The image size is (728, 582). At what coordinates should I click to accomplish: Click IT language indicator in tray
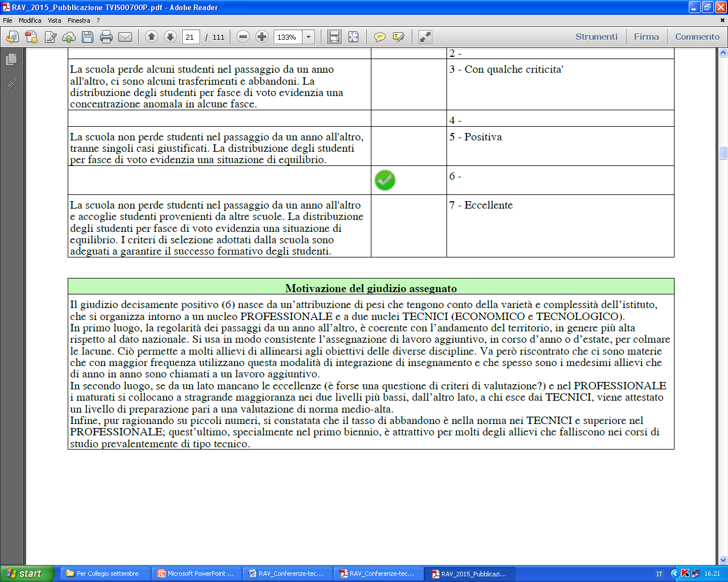[x=659, y=574]
